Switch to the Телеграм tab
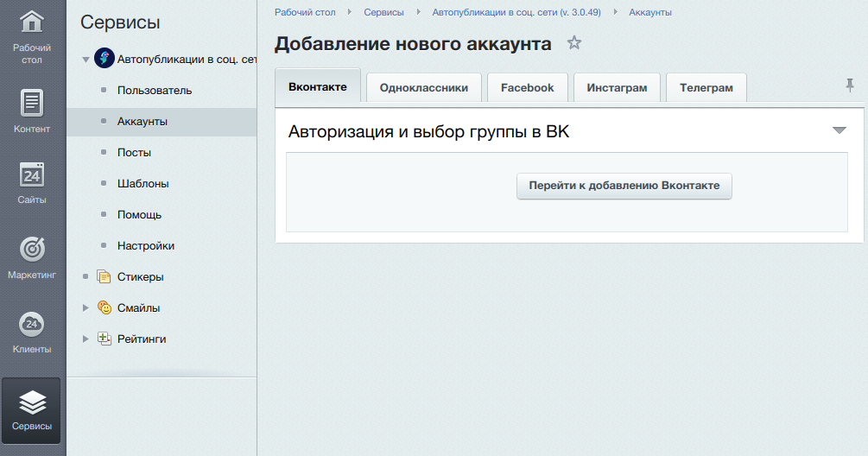This screenshot has width=868, height=456. click(706, 87)
